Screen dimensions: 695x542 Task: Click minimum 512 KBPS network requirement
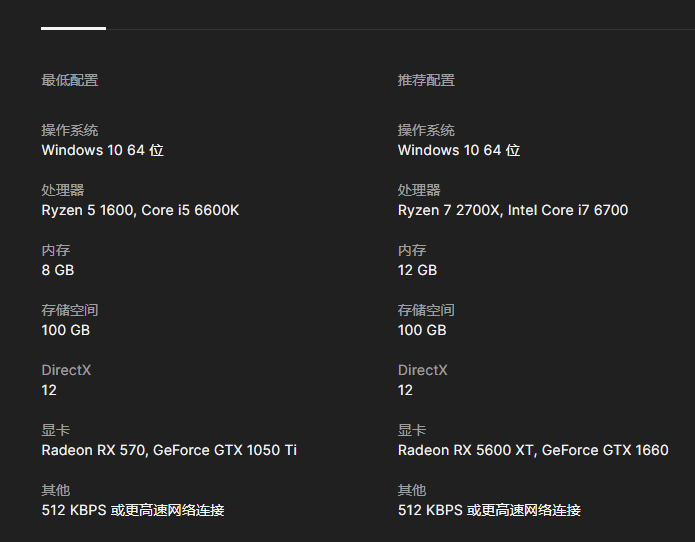click(133, 510)
